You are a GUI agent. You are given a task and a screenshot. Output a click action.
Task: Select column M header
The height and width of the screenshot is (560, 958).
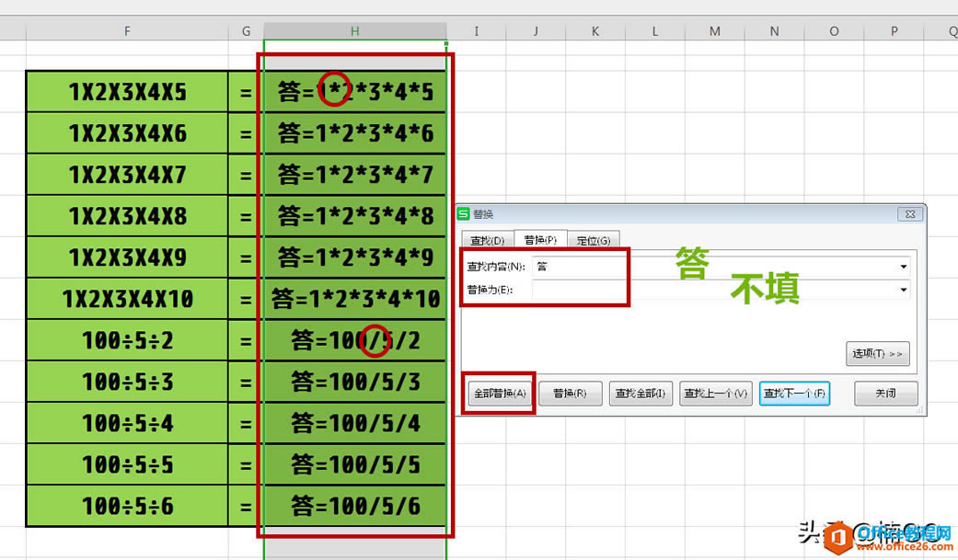[x=715, y=31]
